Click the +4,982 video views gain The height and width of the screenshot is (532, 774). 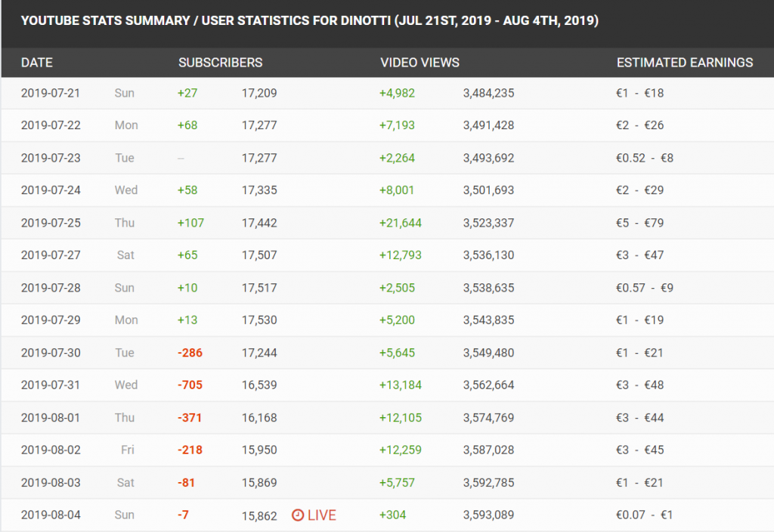tap(397, 93)
